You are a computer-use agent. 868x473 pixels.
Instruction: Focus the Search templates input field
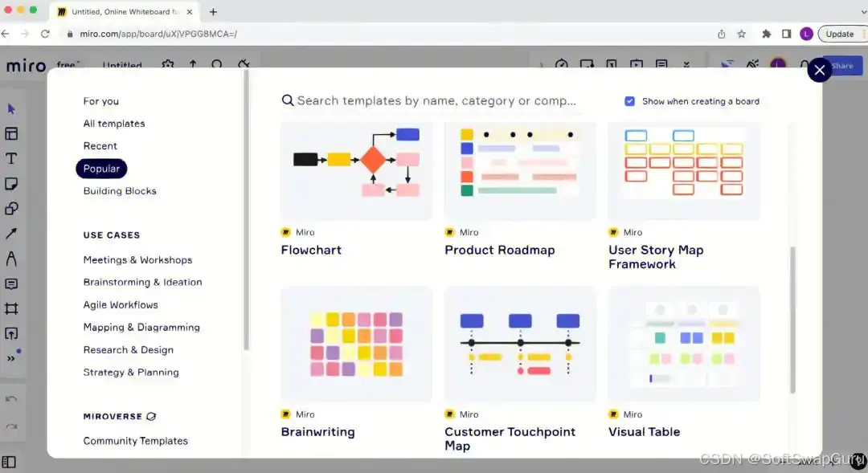436,100
